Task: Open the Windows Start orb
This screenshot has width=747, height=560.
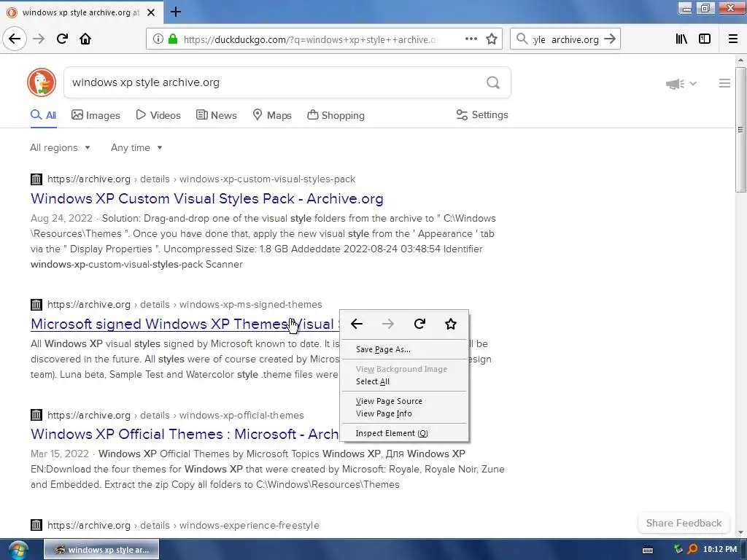Action: (18, 550)
